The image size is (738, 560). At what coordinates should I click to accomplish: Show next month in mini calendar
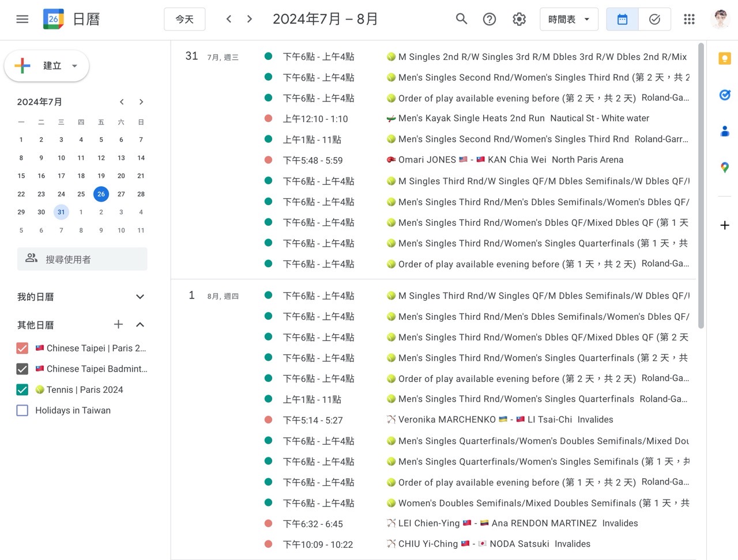point(141,102)
